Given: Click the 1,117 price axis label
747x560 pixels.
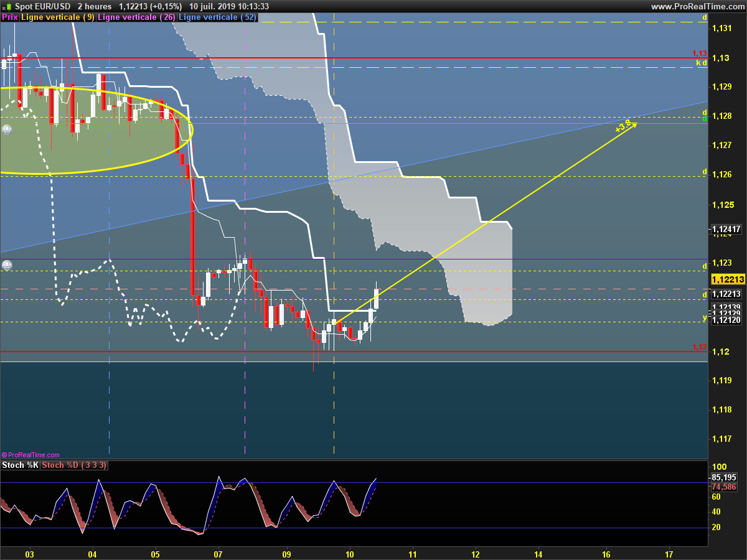Looking at the screenshot, I should (x=721, y=439).
